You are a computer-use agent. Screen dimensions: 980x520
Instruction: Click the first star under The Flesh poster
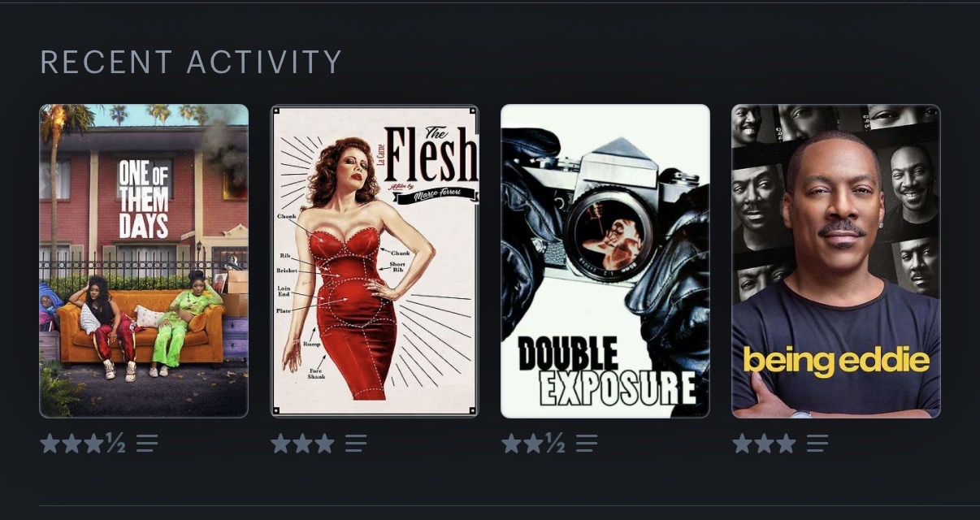(x=280, y=444)
